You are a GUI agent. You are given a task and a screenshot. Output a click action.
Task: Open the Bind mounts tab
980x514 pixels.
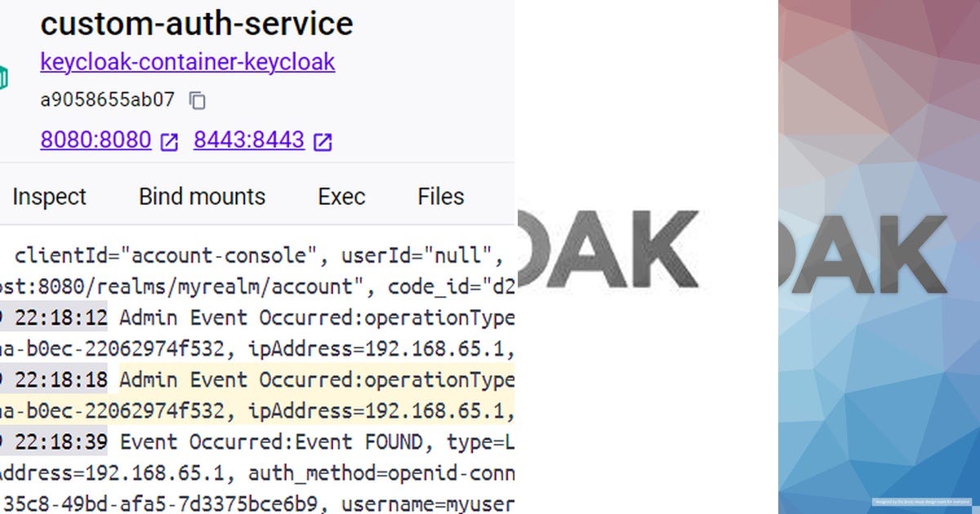201,196
